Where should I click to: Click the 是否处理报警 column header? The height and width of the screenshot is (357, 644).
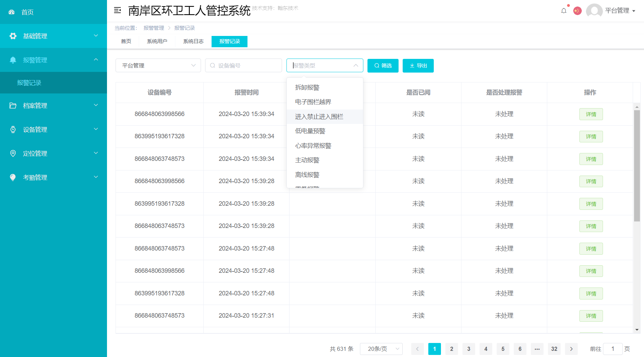tap(504, 92)
